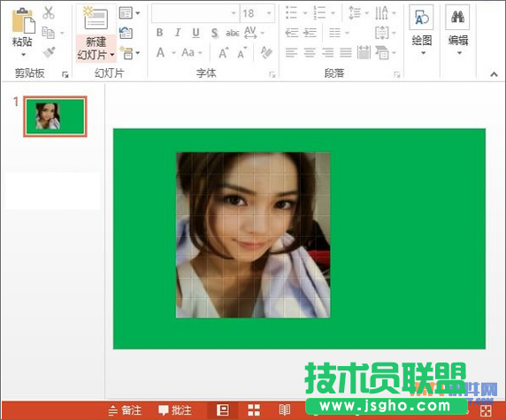The width and height of the screenshot is (506, 420).
Task: Toggle Justify alignment
Action: [346, 52]
